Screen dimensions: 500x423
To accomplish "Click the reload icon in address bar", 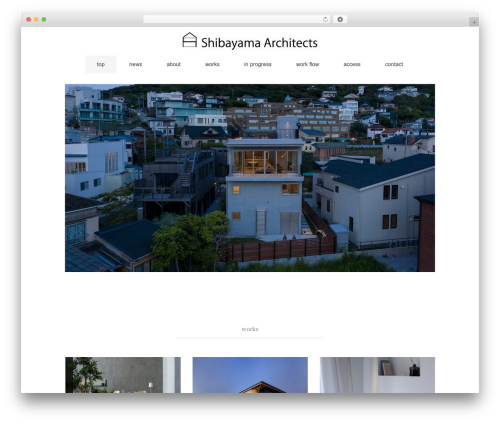I will (x=325, y=19).
